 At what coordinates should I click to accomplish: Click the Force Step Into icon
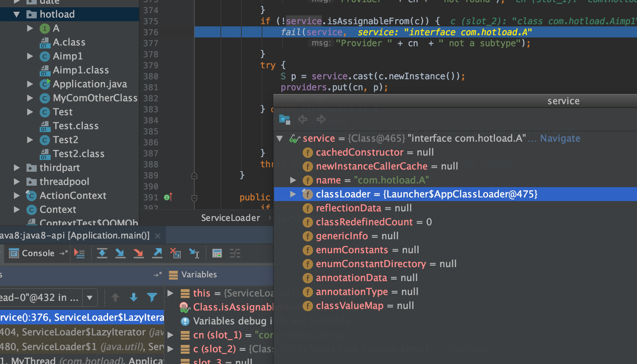coord(138,253)
